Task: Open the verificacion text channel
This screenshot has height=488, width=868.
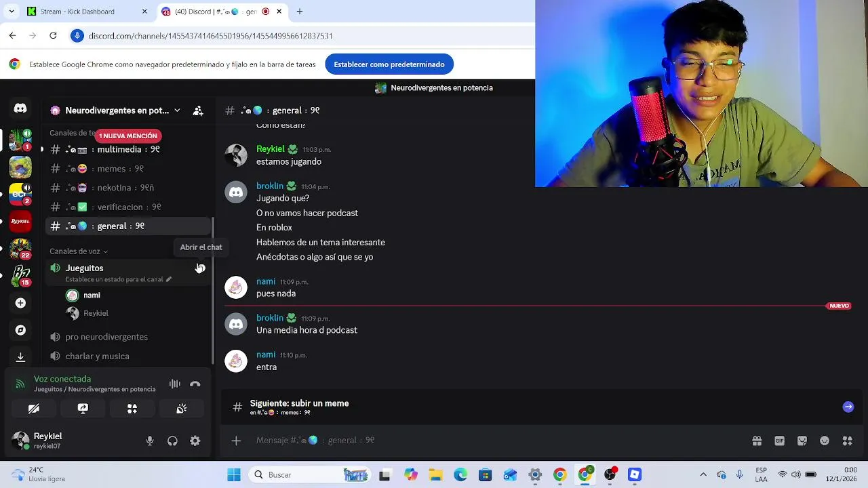Action: (127, 207)
